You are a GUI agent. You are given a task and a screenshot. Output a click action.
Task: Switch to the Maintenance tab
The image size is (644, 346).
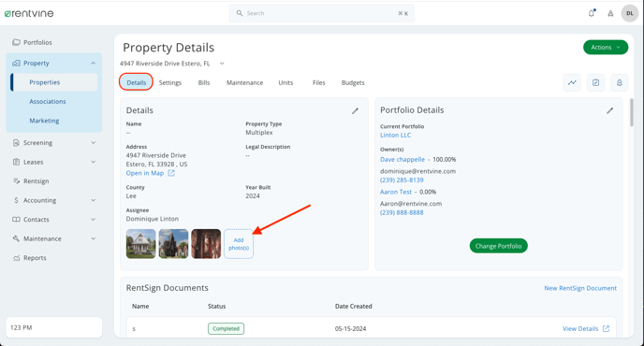245,82
